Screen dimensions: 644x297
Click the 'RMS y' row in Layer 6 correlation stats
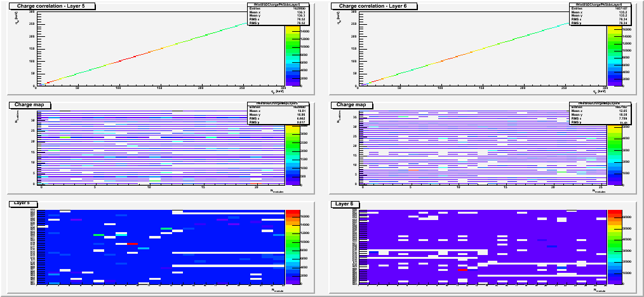(x=600, y=24)
